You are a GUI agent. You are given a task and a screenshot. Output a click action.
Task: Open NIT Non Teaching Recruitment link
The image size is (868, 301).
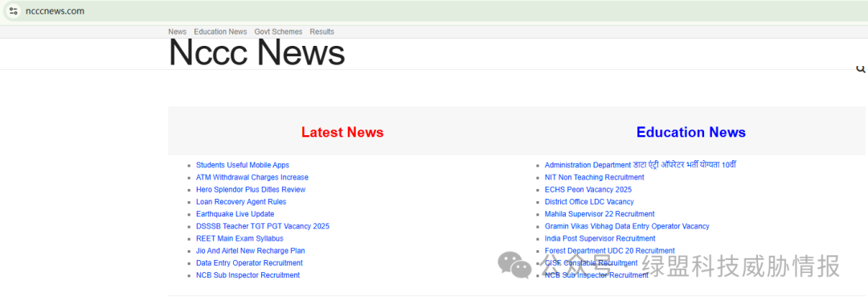(595, 177)
